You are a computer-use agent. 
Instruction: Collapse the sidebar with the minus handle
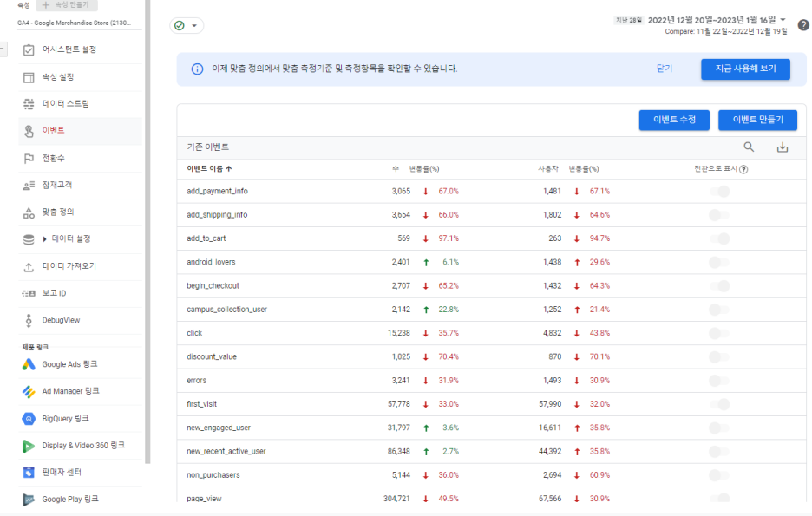(3, 49)
